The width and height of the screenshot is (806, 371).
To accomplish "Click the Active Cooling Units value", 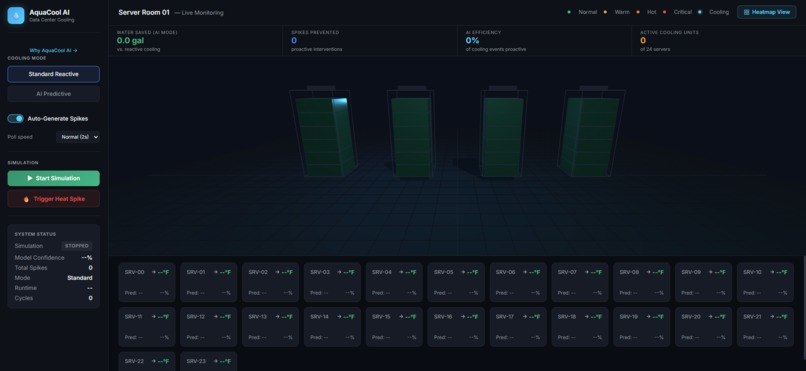I will coord(643,40).
